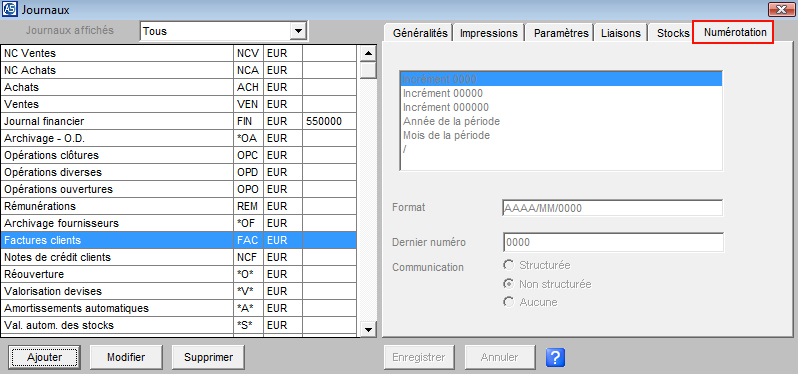This screenshot has width=798, height=374.
Task: Select the Journal financier row
Action: coord(179,121)
